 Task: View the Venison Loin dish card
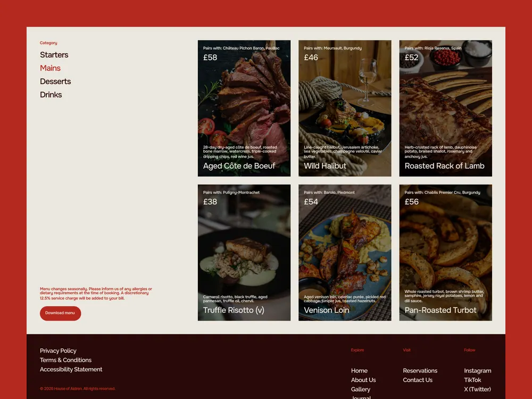(x=345, y=252)
